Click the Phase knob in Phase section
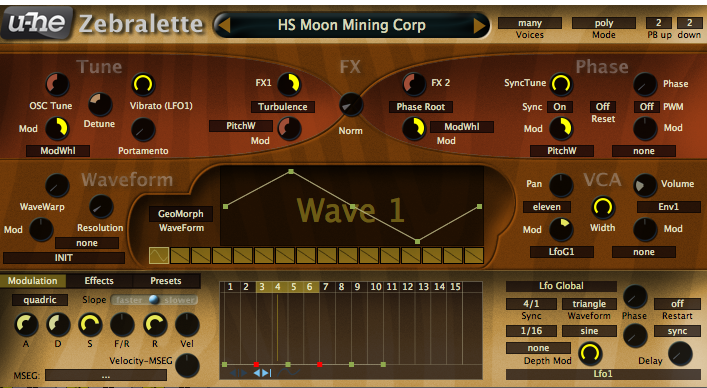The image size is (707, 388). pos(645,84)
